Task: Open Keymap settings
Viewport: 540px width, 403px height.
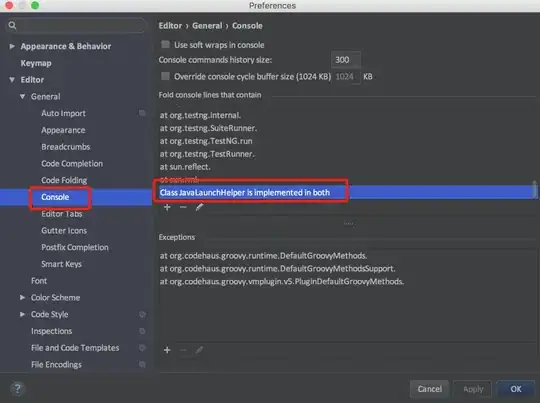Action: click(x=36, y=63)
